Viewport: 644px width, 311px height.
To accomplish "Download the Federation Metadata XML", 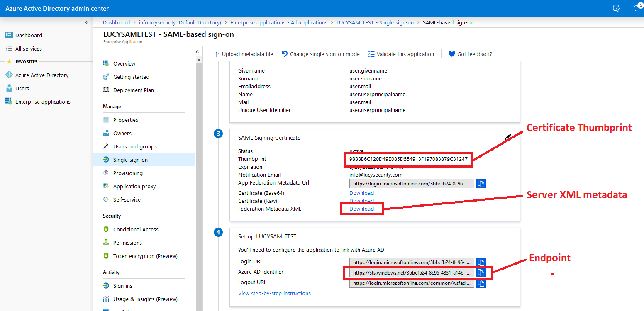I will pos(361,209).
